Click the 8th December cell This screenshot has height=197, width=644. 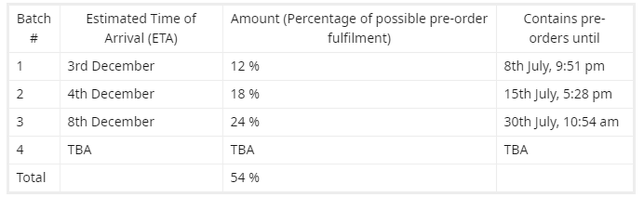pyautogui.click(x=141, y=122)
